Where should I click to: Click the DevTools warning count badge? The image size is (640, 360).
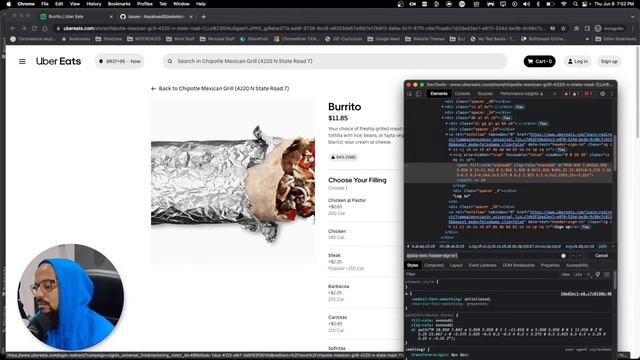coord(575,94)
